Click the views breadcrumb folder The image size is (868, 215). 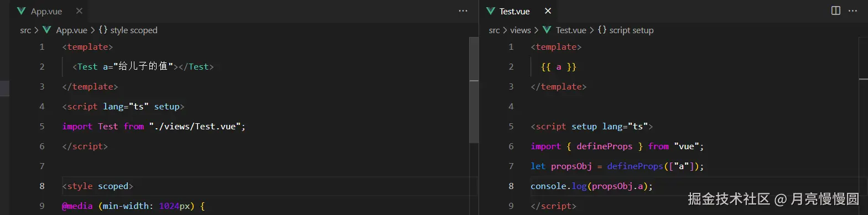tap(520, 30)
